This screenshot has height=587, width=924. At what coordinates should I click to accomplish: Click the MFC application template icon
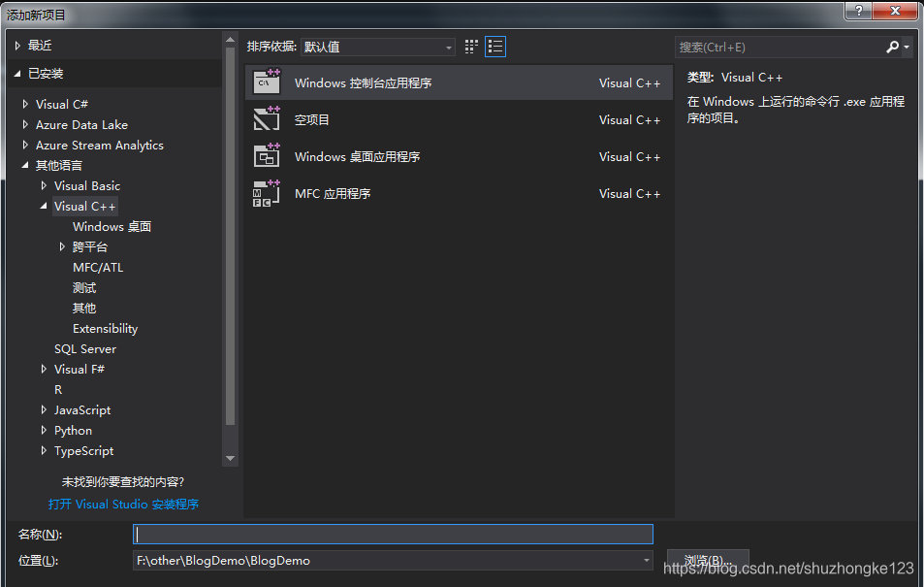coord(267,193)
